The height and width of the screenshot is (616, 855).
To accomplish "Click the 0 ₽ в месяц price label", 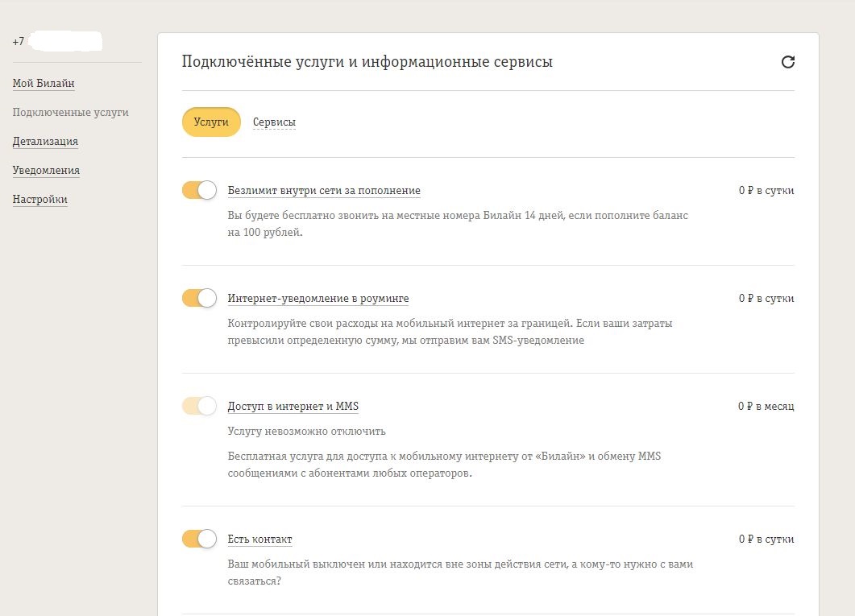I will point(766,407).
